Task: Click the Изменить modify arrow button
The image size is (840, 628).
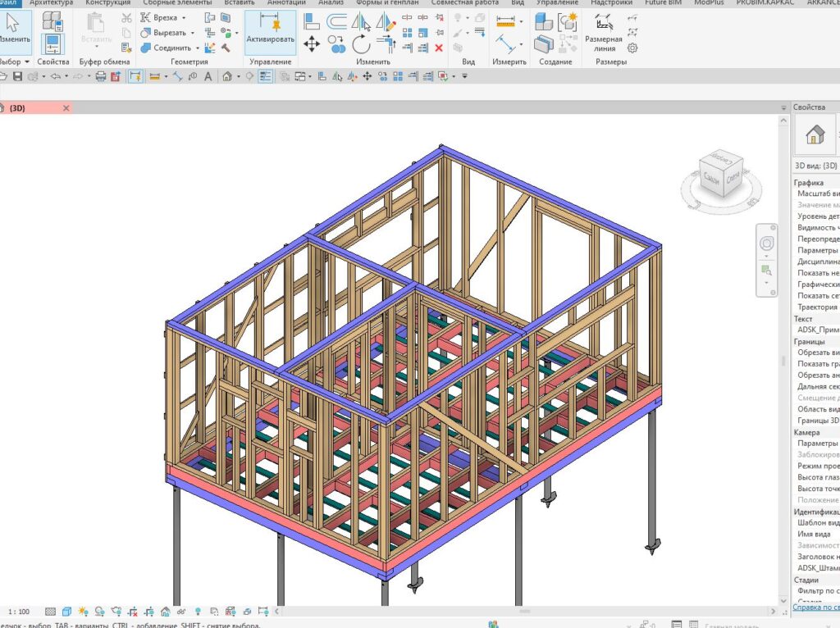Action: (x=14, y=27)
